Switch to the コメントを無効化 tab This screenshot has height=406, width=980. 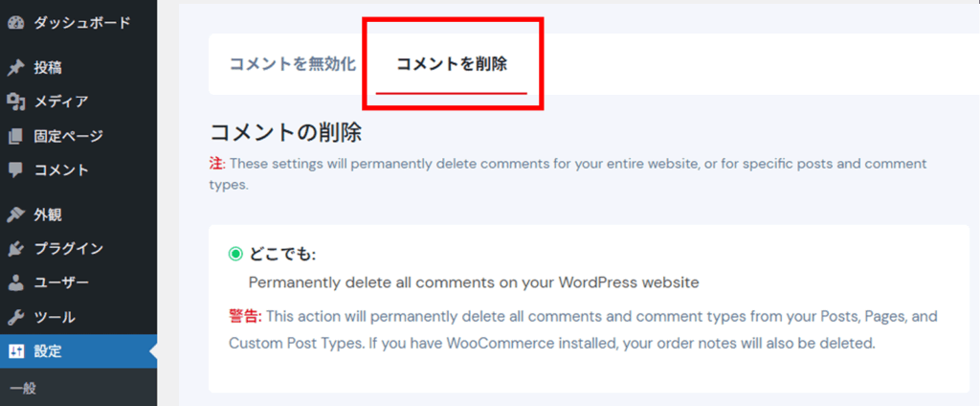click(x=292, y=64)
